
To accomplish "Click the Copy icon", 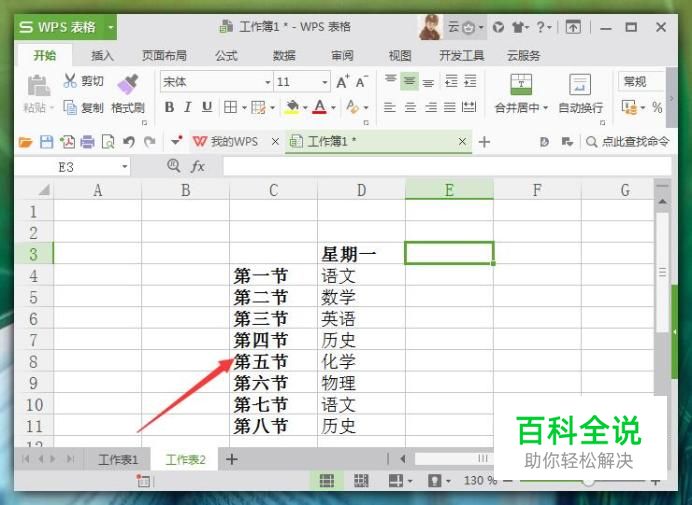I will point(70,107).
